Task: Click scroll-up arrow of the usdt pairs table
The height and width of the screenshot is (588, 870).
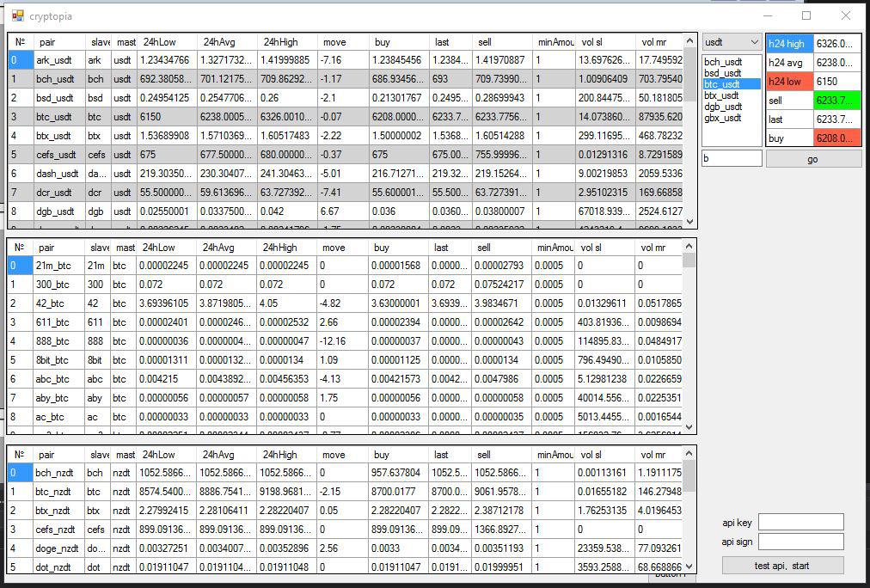Action: (x=689, y=41)
